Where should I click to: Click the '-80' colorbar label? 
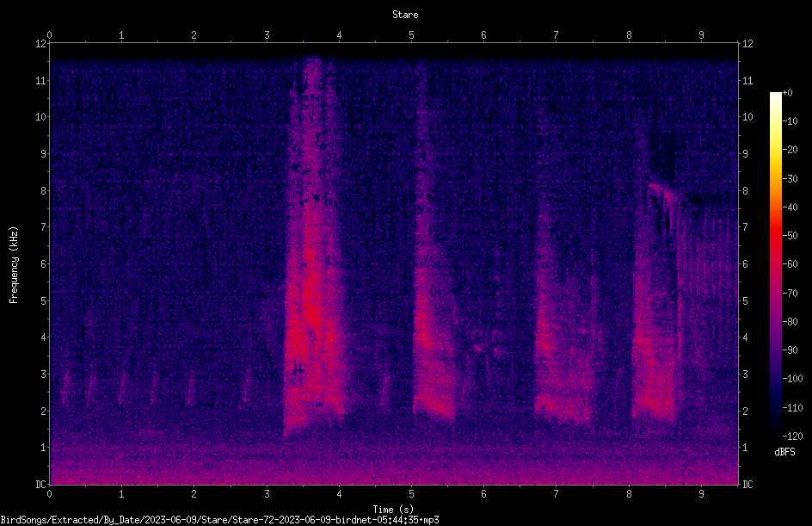(x=790, y=321)
